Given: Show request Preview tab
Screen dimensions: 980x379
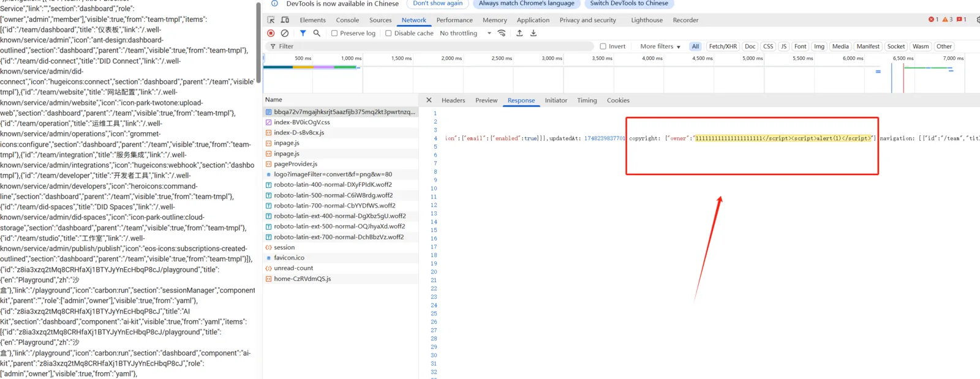Looking at the screenshot, I should click(486, 100).
